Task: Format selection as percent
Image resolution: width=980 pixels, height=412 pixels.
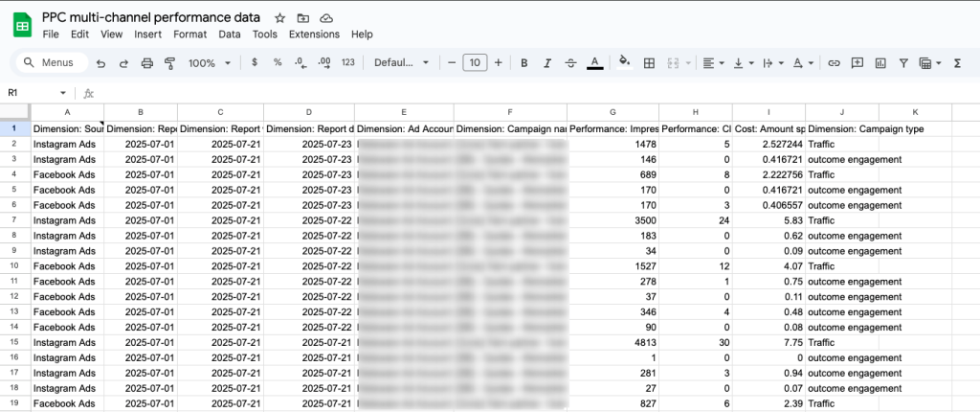Action: tap(278, 62)
